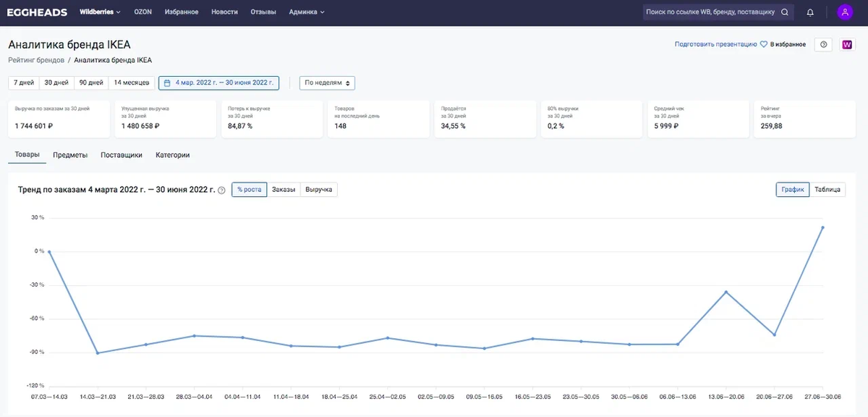Click the x-axis label 25.04—02.05
The image size is (868, 417).
click(388, 397)
